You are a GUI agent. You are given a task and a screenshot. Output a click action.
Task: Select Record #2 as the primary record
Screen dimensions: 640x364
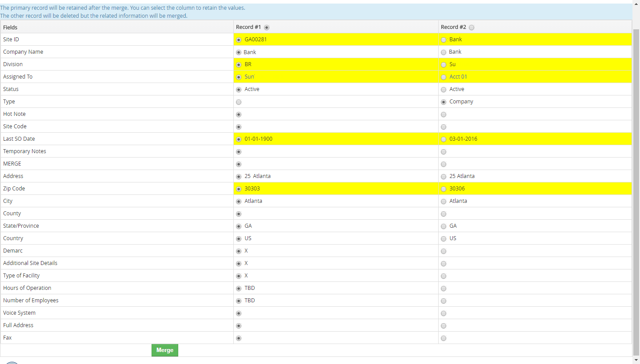point(472,27)
